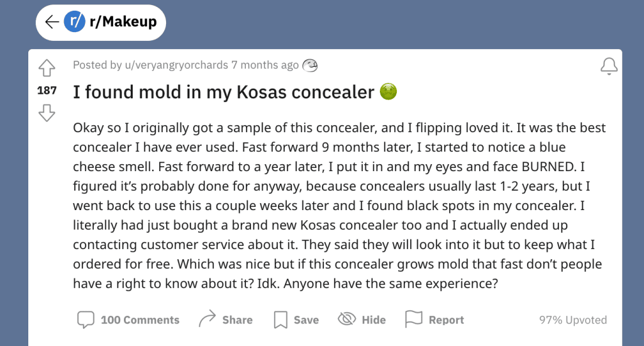Toggle the notification bell for this post
The image size is (644, 346).
pyautogui.click(x=609, y=66)
